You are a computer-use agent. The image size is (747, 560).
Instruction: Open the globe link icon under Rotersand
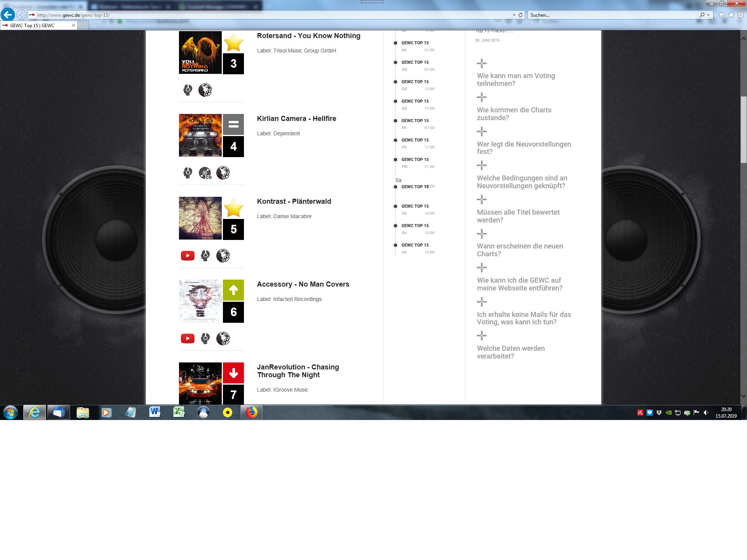[x=205, y=90]
